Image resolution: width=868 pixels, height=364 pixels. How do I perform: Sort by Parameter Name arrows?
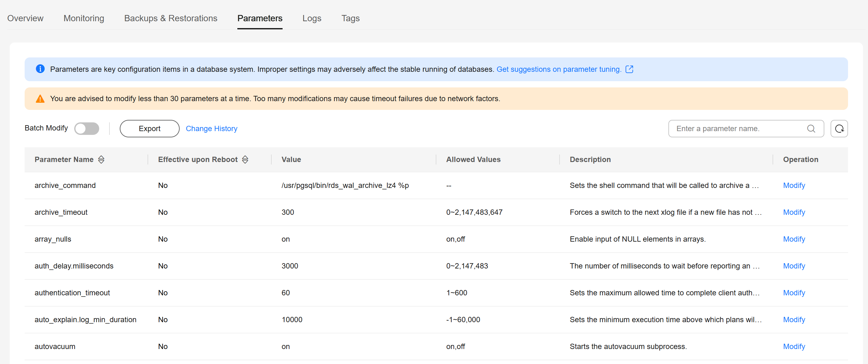point(101,160)
